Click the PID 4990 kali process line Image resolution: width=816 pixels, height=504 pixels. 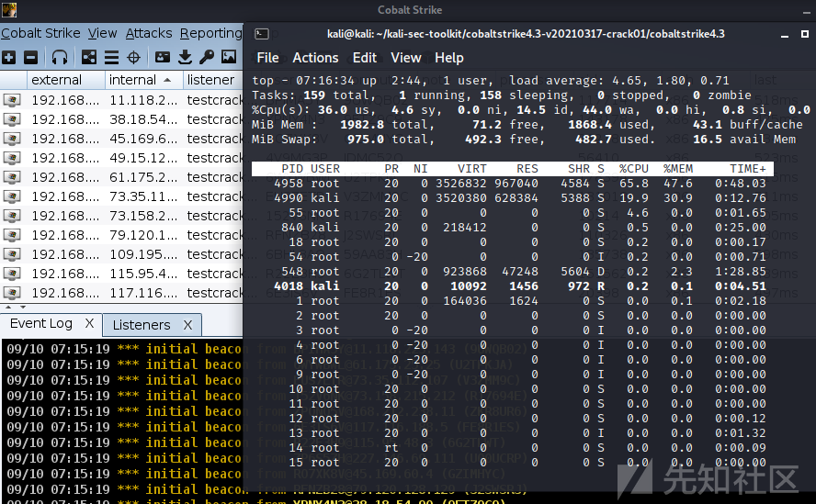pos(512,197)
